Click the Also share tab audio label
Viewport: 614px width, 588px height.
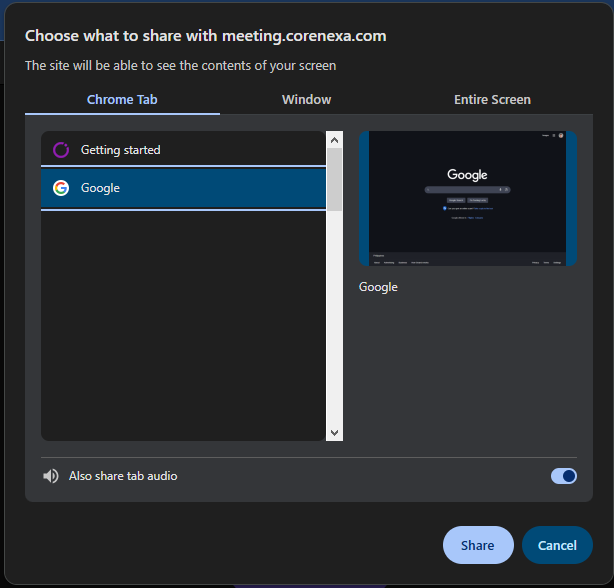[x=123, y=476]
